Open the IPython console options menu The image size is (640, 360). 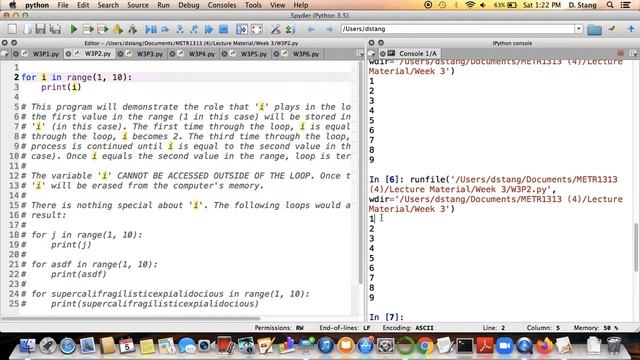633,53
